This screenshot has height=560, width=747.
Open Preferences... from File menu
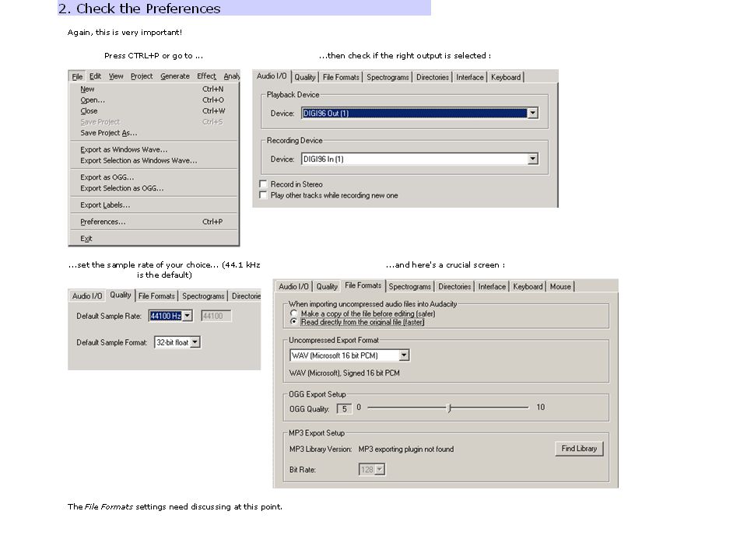[x=153, y=222]
